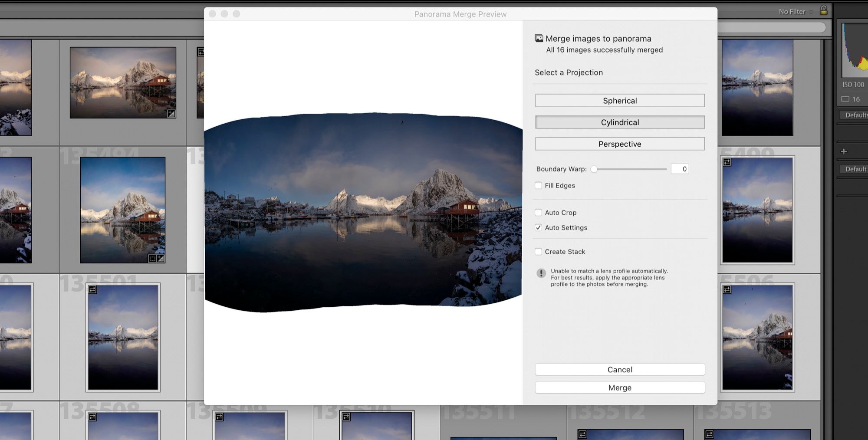Click the sync badge on cell 135510

click(x=346, y=417)
